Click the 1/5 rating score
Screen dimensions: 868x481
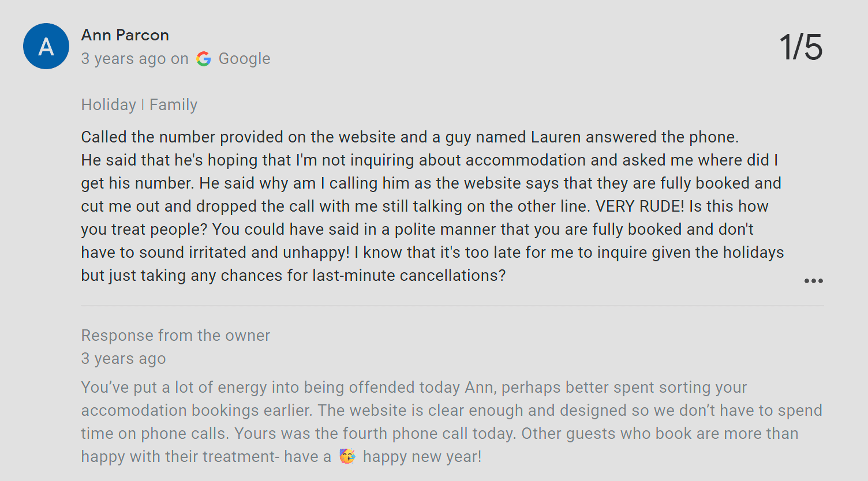coord(801,47)
